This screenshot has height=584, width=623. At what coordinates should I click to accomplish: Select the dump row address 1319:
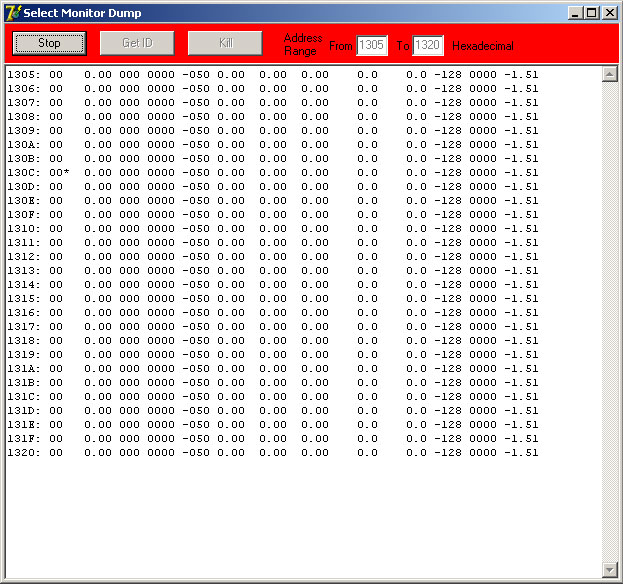pos(24,355)
